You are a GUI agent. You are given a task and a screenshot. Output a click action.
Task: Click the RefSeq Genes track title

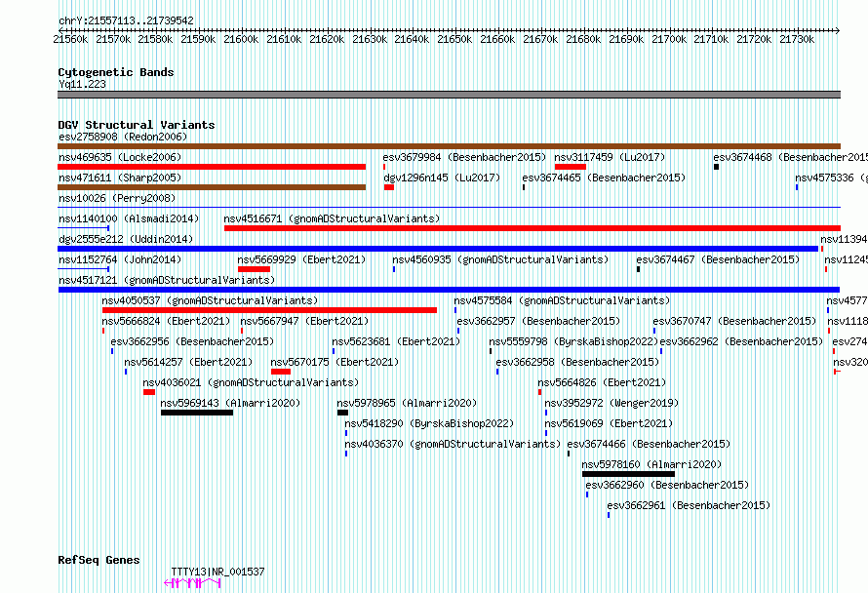tap(99, 560)
